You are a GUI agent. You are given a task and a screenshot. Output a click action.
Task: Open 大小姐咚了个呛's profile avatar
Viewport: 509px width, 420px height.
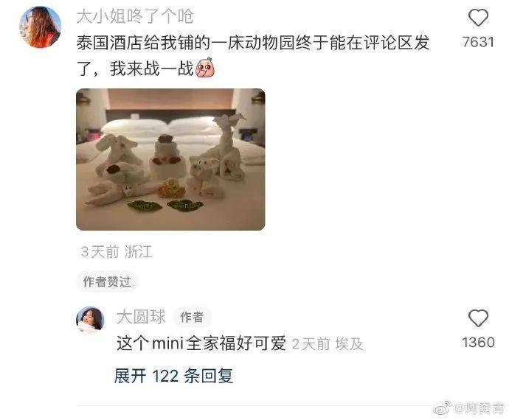click(x=41, y=27)
